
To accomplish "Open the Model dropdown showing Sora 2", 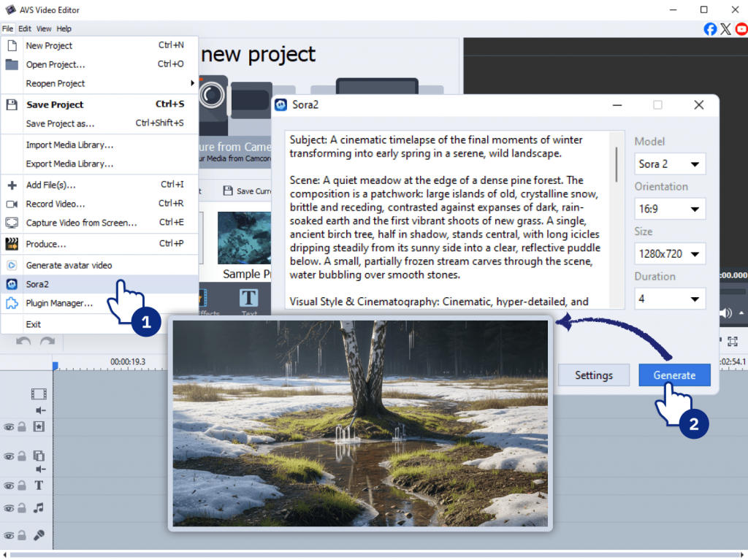I will tap(669, 164).
